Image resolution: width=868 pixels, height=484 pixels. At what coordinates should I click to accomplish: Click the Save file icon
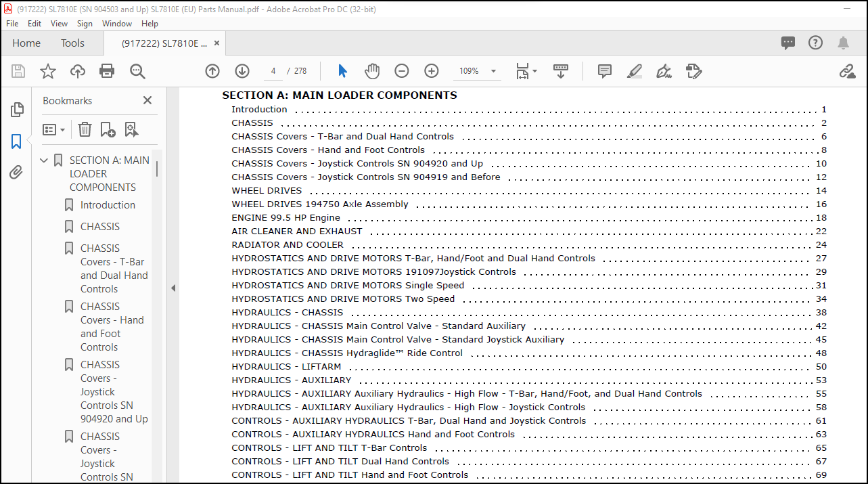pos(18,71)
